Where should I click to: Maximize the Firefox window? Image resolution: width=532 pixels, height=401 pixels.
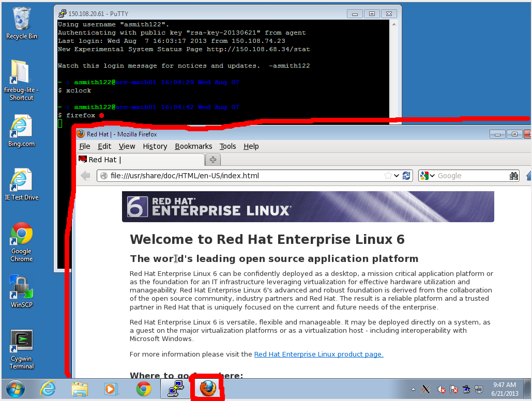point(514,134)
